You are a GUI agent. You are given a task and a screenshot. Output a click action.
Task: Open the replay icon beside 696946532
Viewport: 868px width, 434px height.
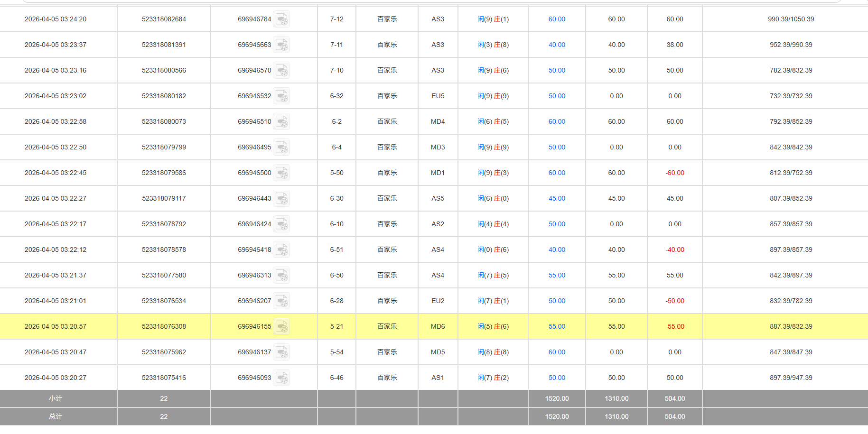[282, 96]
